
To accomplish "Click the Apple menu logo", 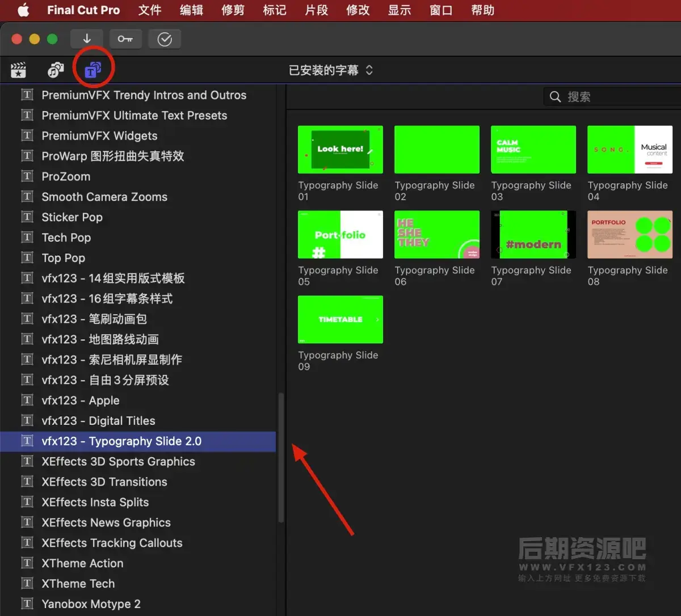I will tap(23, 10).
